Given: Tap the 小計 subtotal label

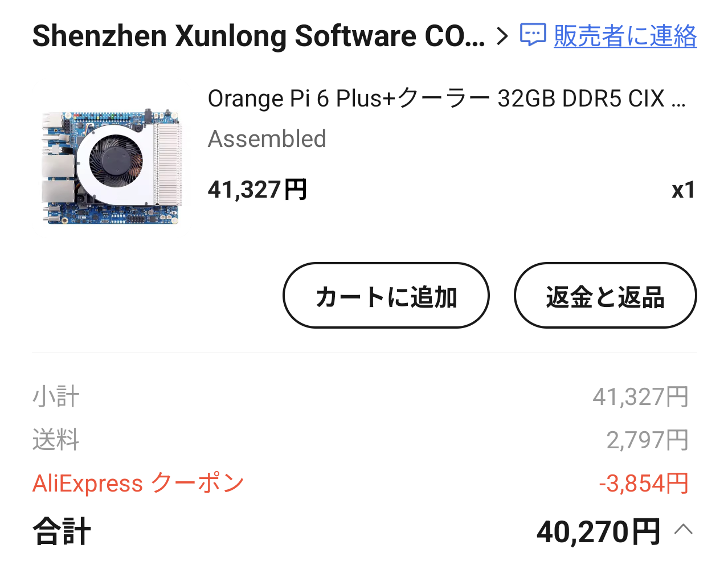Looking at the screenshot, I should [56, 397].
